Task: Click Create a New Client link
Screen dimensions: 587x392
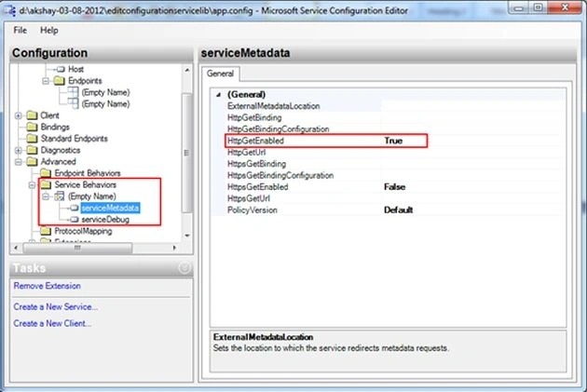Action: (52, 323)
